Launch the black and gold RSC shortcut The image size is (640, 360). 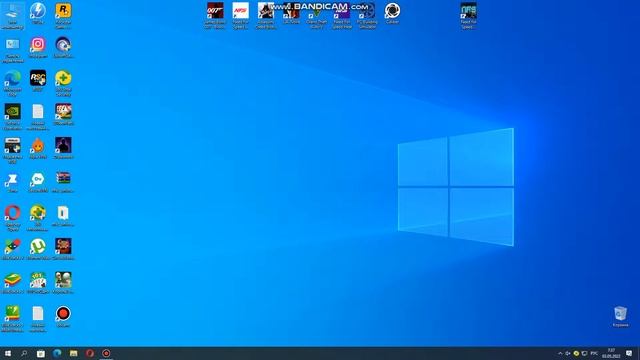tap(38, 80)
